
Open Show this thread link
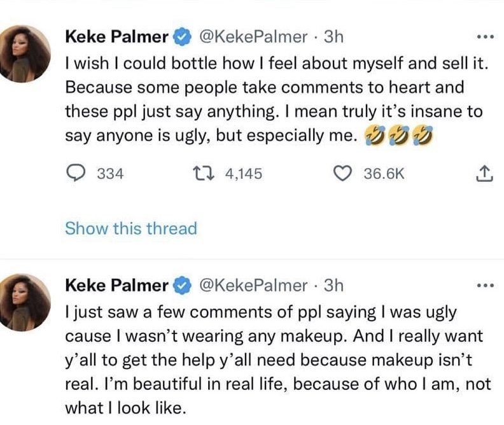[131, 228]
